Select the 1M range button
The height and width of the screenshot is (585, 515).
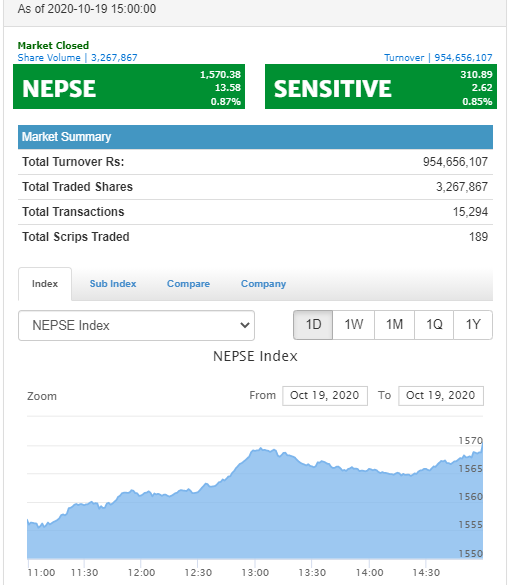coord(394,325)
